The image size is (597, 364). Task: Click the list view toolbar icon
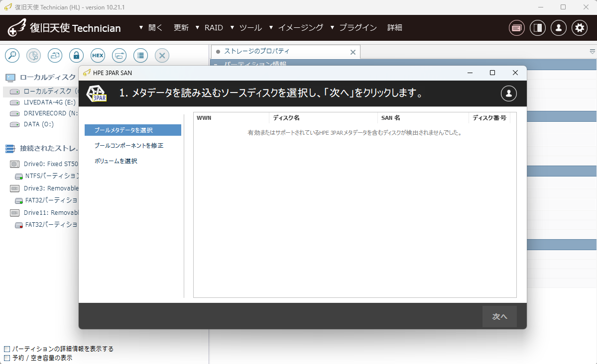point(140,56)
